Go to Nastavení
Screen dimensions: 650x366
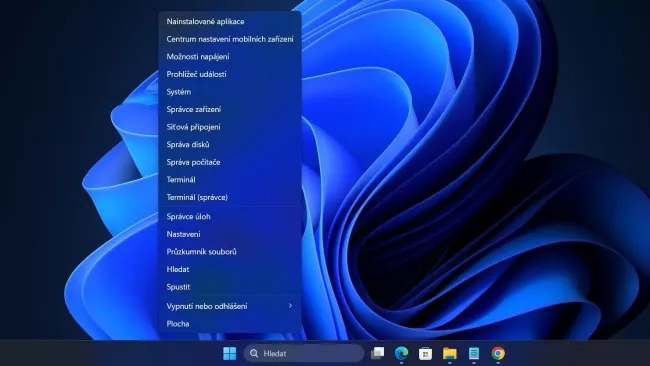tap(230, 234)
